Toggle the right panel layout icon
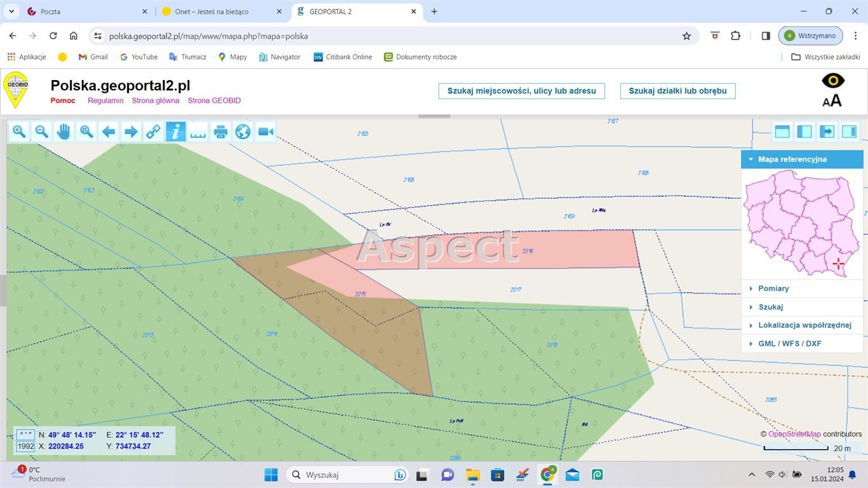 [850, 132]
